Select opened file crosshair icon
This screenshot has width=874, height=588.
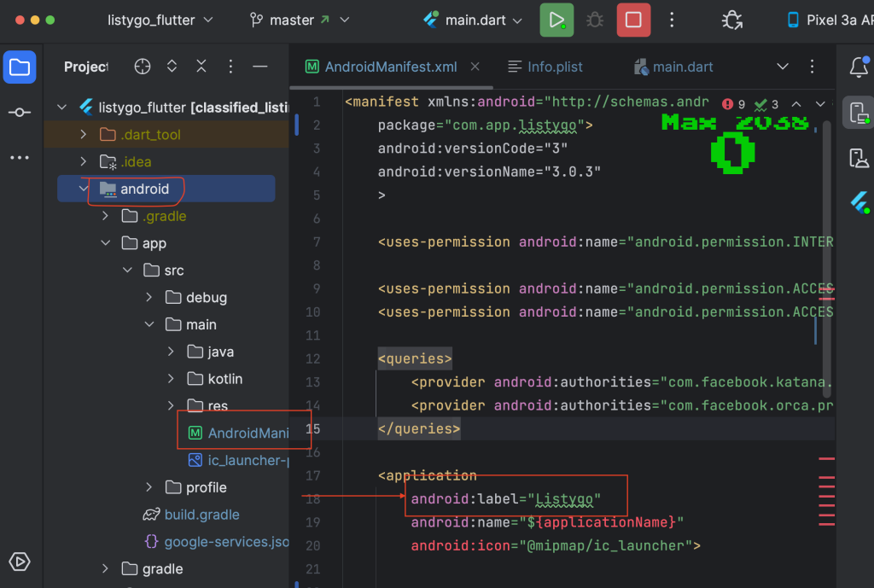click(x=143, y=67)
